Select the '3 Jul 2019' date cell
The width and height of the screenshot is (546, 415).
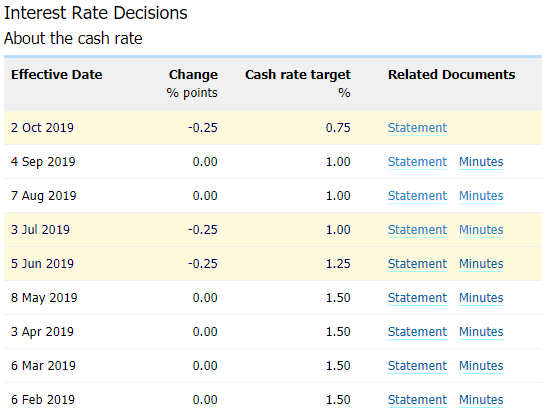[40, 230]
